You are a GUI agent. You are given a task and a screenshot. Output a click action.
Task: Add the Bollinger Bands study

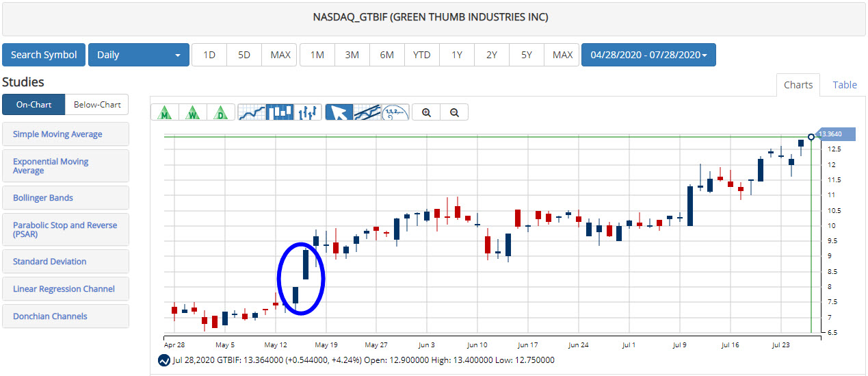click(x=65, y=198)
